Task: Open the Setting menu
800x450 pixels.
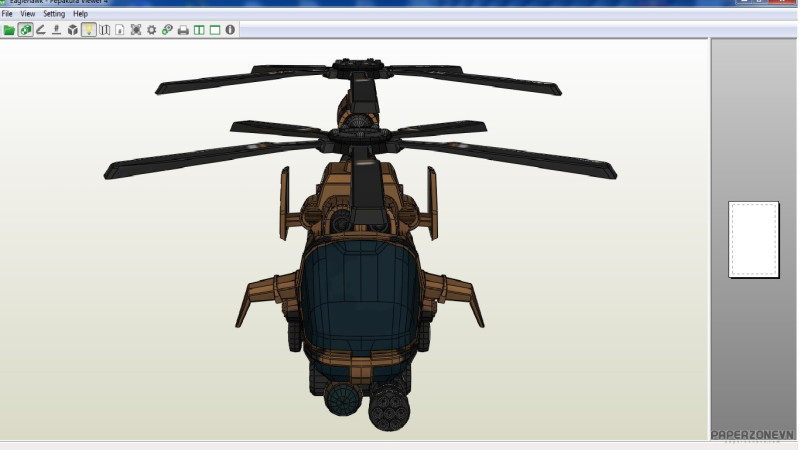Action: click(54, 14)
